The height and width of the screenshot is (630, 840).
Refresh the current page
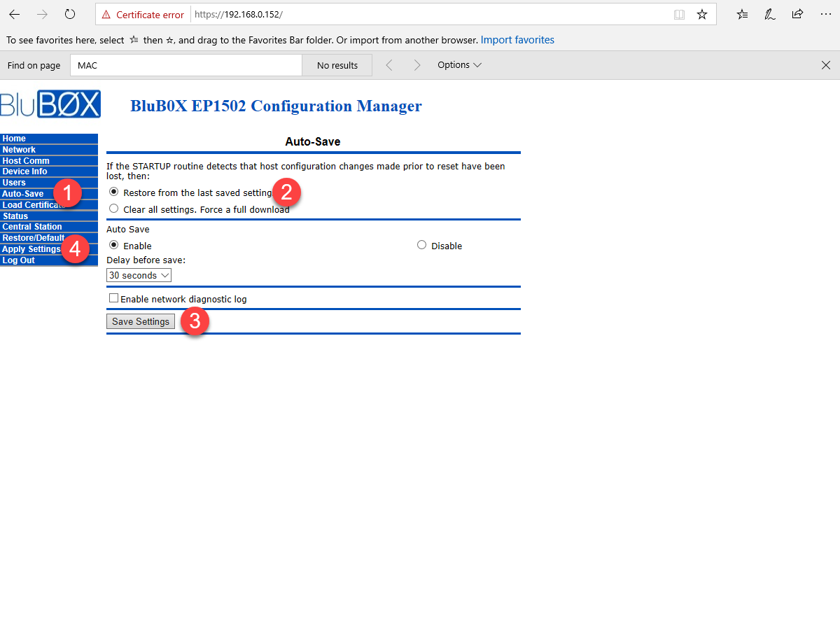click(69, 14)
